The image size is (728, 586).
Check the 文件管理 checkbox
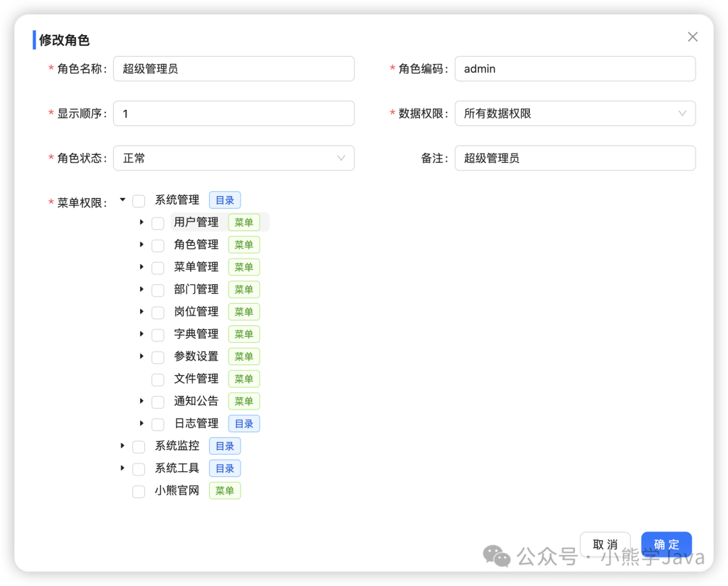(x=158, y=379)
